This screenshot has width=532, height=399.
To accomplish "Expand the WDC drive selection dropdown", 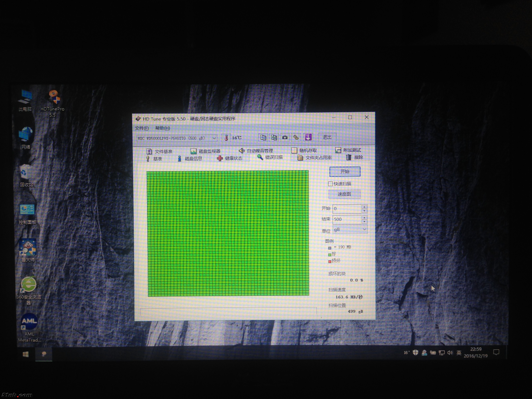I will 214,138.
